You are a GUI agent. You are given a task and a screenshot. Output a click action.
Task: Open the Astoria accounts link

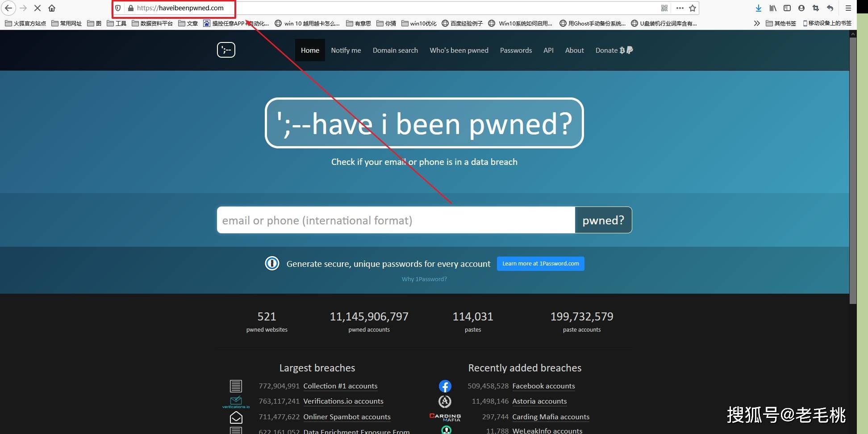[x=539, y=401]
